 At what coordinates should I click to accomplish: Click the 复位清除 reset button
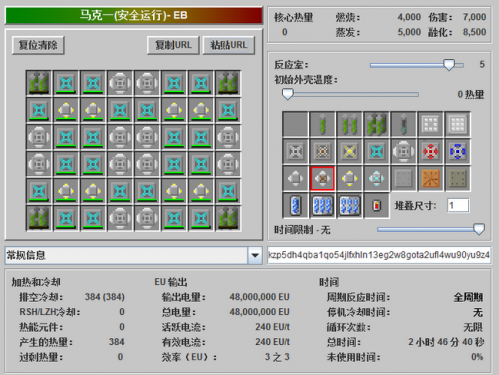(38, 45)
